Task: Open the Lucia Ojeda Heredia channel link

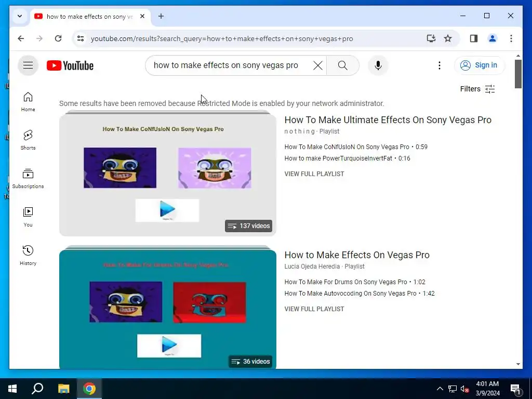Action: tap(312, 267)
